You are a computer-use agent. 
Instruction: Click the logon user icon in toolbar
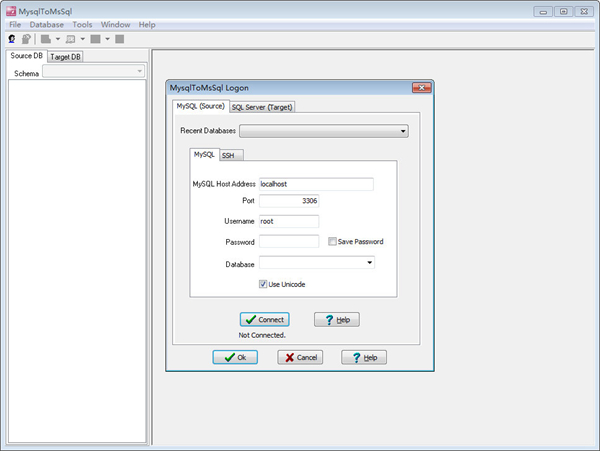[x=12, y=39]
